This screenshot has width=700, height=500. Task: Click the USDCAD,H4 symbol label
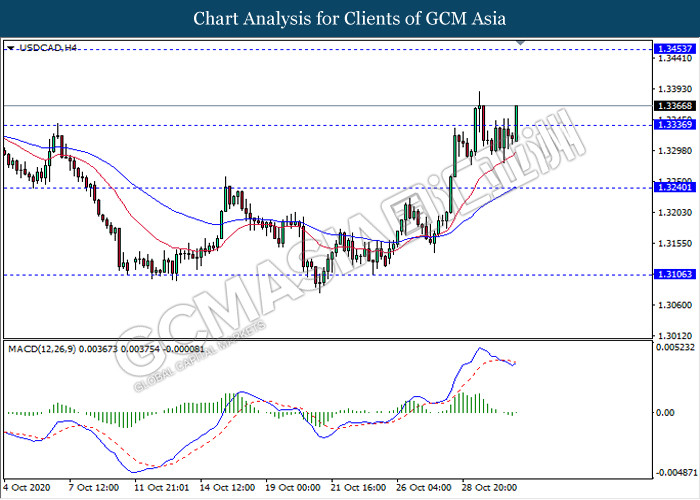[x=46, y=47]
